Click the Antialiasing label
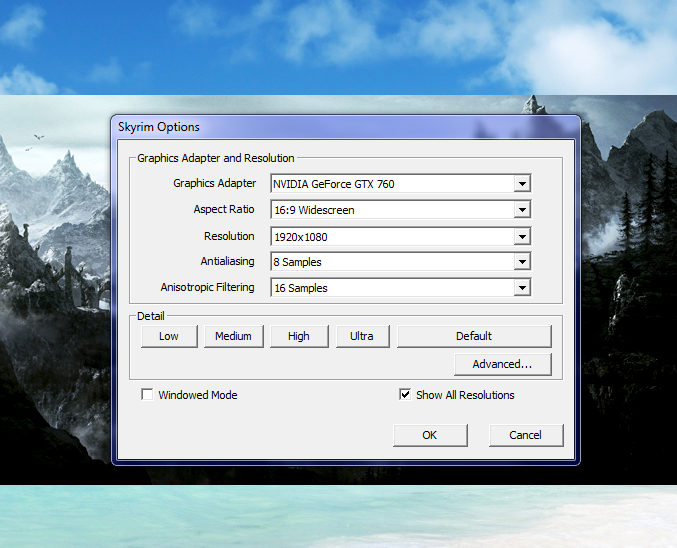This screenshot has height=548, width=677. 228,261
